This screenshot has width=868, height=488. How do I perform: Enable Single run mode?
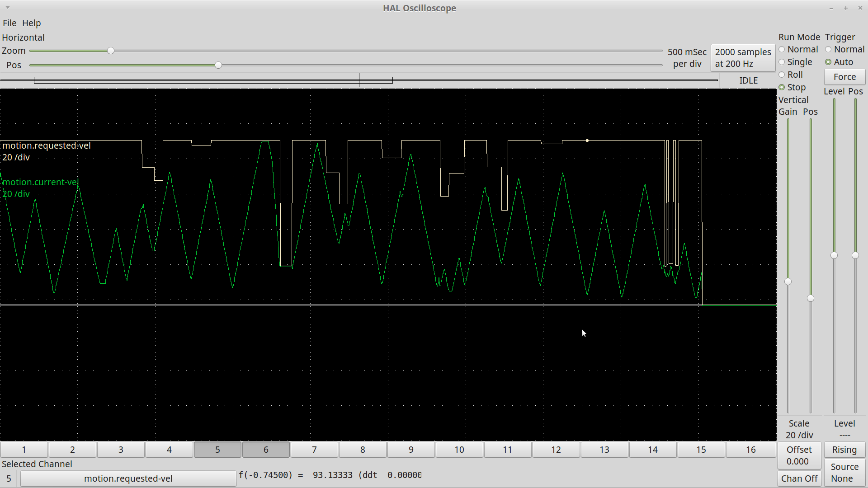(x=782, y=62)
